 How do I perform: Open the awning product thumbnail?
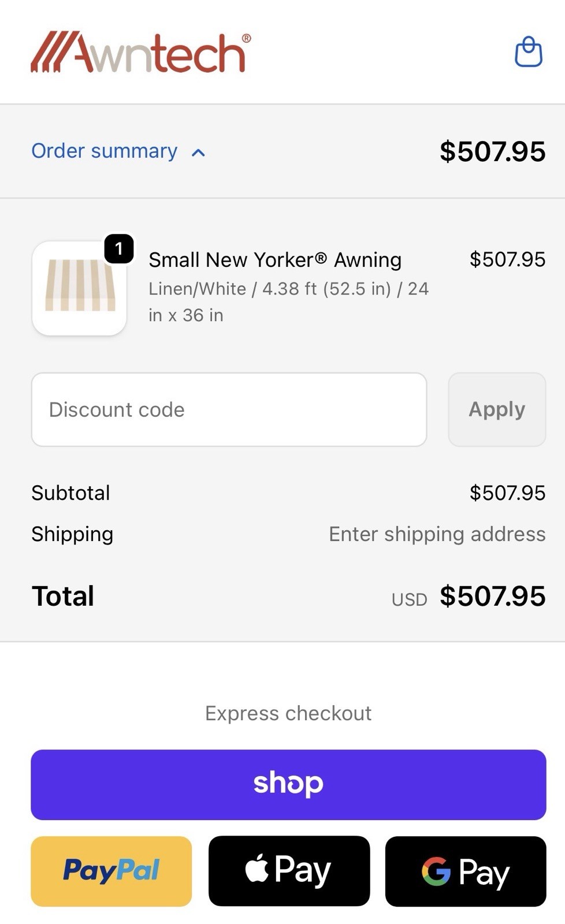(80, 288)
